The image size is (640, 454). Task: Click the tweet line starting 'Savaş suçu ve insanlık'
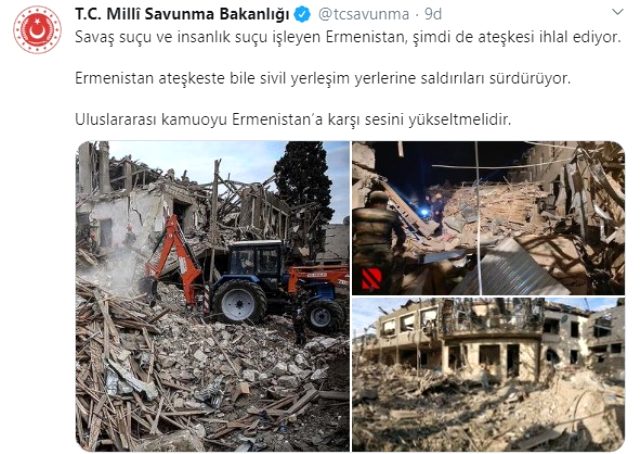[x=348, y=37]
